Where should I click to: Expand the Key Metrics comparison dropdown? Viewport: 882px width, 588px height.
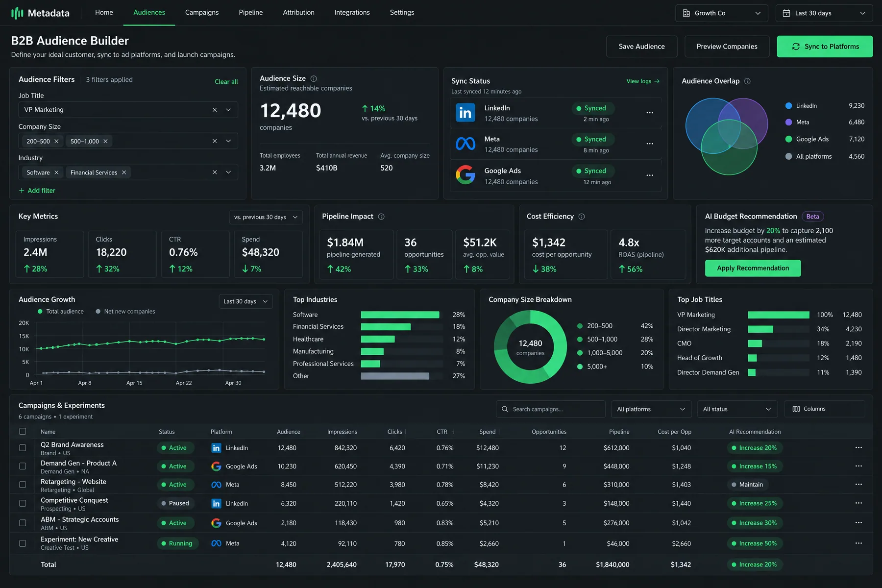tap(266, 217)
